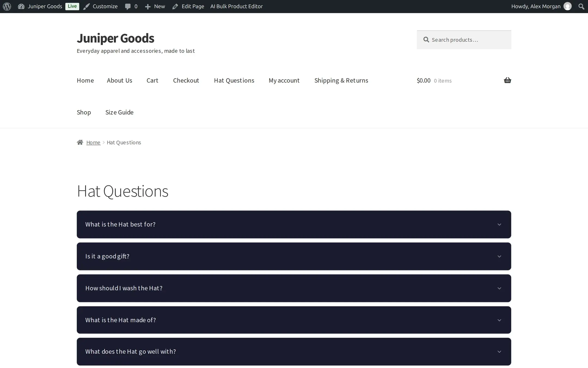Click the breadcrumb home icon
Image resolution: width=588 pixels, height=368 pixels.
point(80,142)
